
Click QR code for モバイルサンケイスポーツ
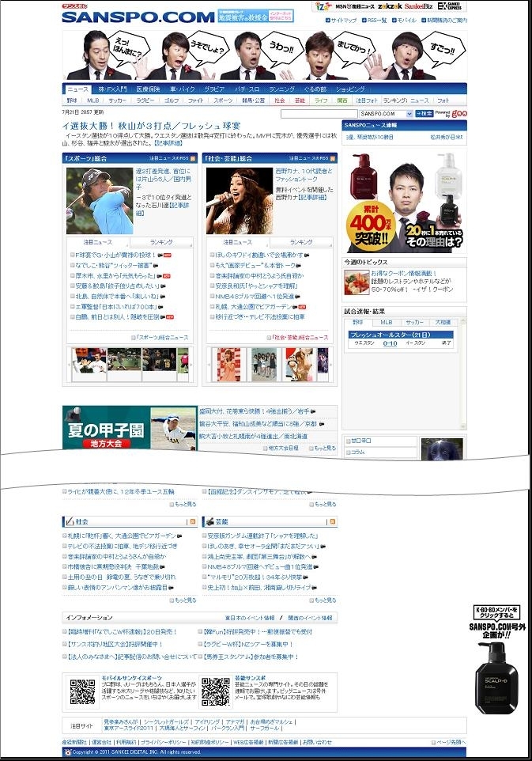pos(82,691)
